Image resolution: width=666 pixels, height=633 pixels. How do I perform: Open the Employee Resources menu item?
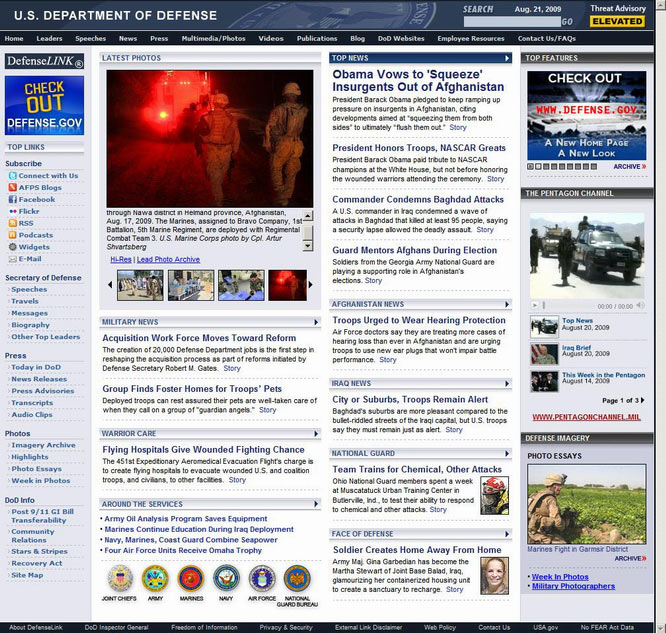471,38
